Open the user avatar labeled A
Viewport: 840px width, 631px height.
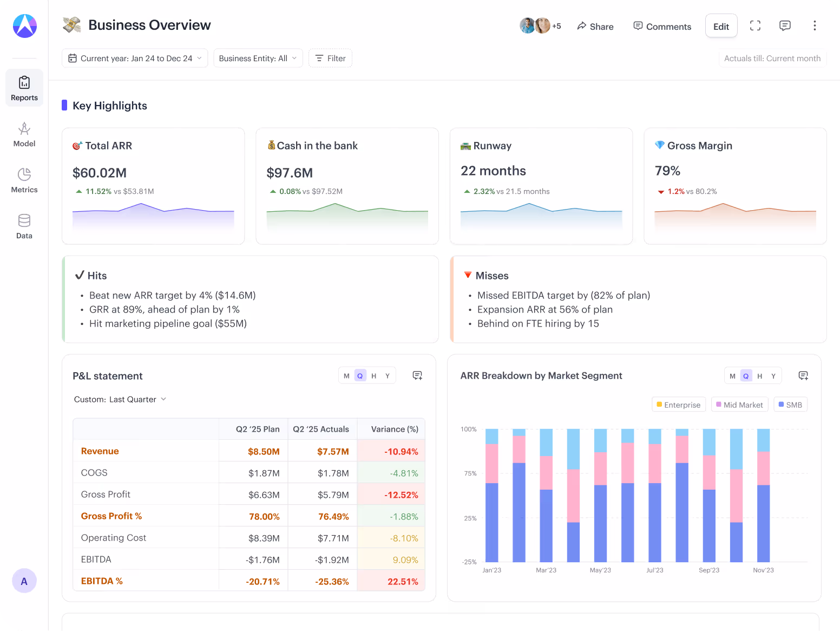[x=24, y=581]
